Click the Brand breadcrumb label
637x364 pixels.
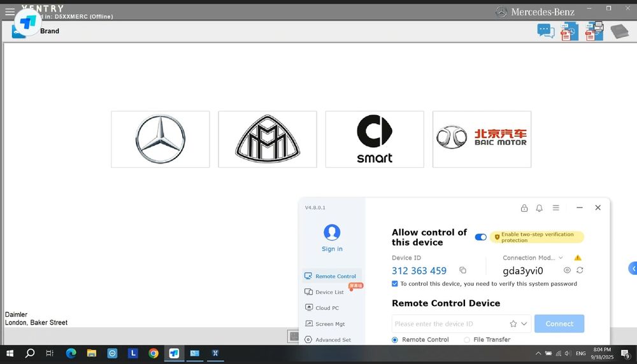tap(50, 31)
